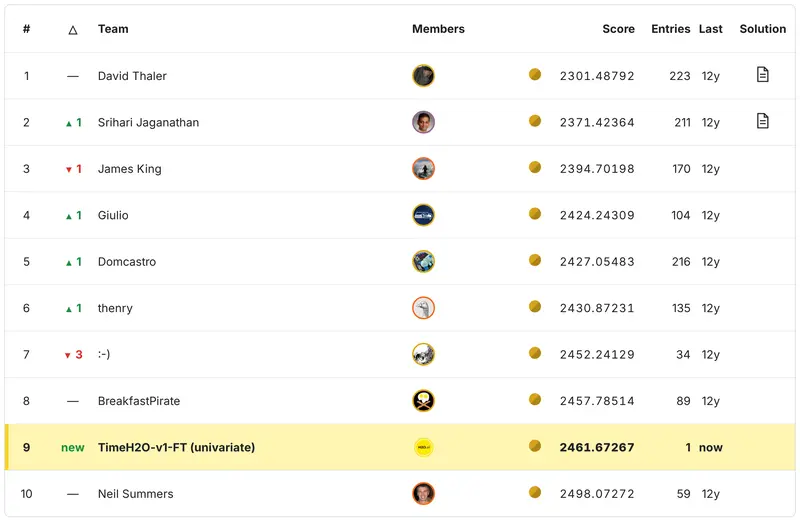The image size is (800, 520).
Task: Select score 2371.42364
Action: click(597, 122)
